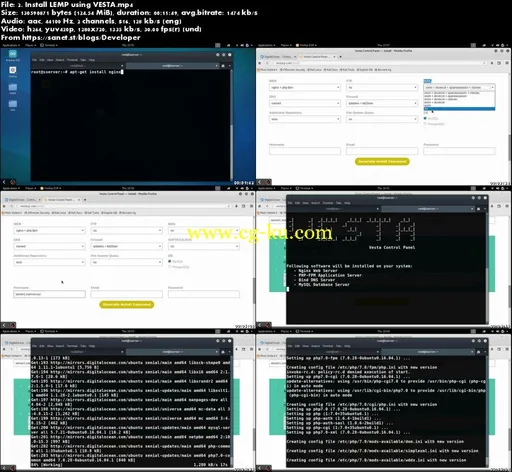Open hamburger menu in browser with filled Hostname
Image resolution: width=512 pixels, height=472 pixels.
[x=251, y=206]
